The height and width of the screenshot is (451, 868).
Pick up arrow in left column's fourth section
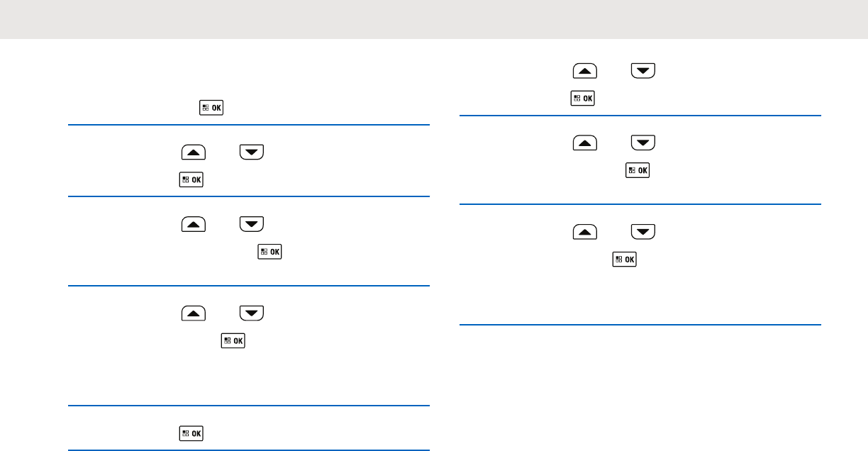[x=194, y=313]
